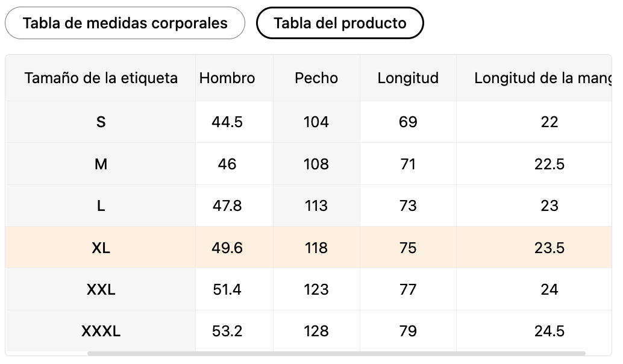Switch to Tabla de medidas corporales tab
The height and width of the screenshot is (364, 623).
click(x=125, y=23)
